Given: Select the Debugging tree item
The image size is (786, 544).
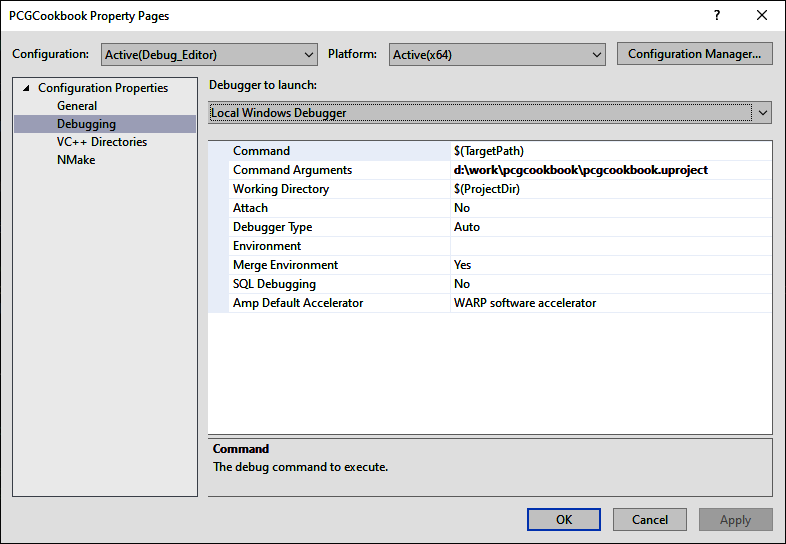Looking at the screenshot, I should tap(86, 124).
